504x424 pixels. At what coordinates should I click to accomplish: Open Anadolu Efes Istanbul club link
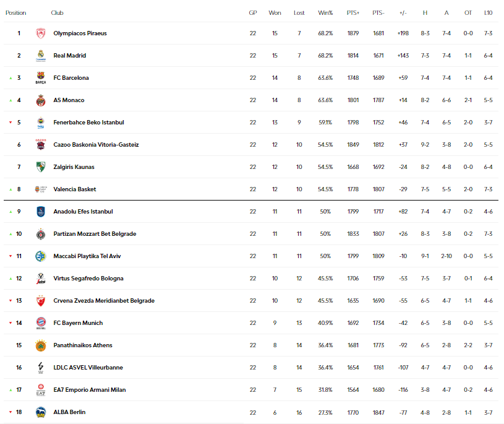(x=83, y=212)
